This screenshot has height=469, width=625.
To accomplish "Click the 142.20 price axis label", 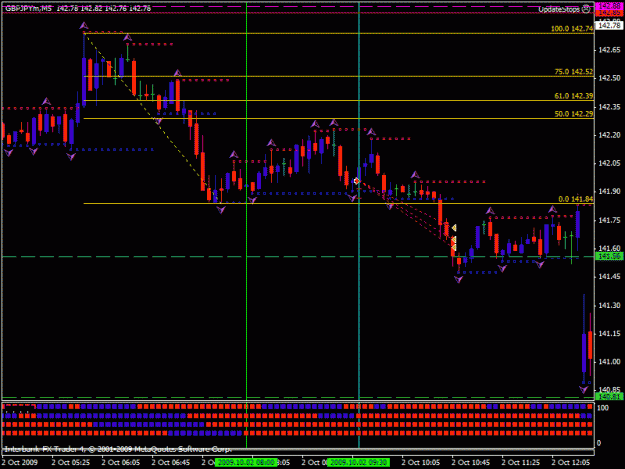I will 609,135.
